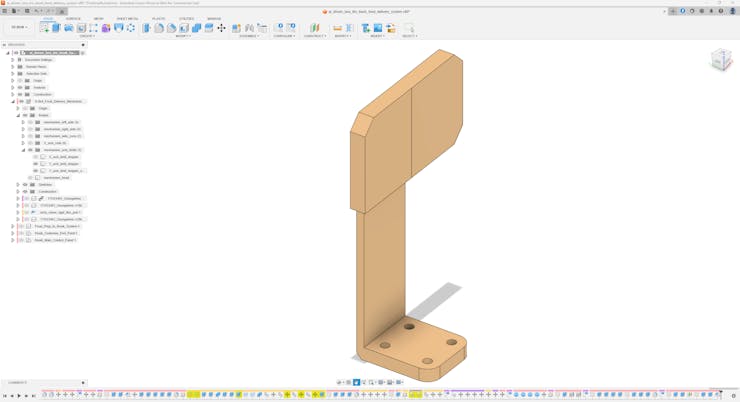Click the Create Sketch tool icon
The image size is (740, 402).
click(45, 28)
